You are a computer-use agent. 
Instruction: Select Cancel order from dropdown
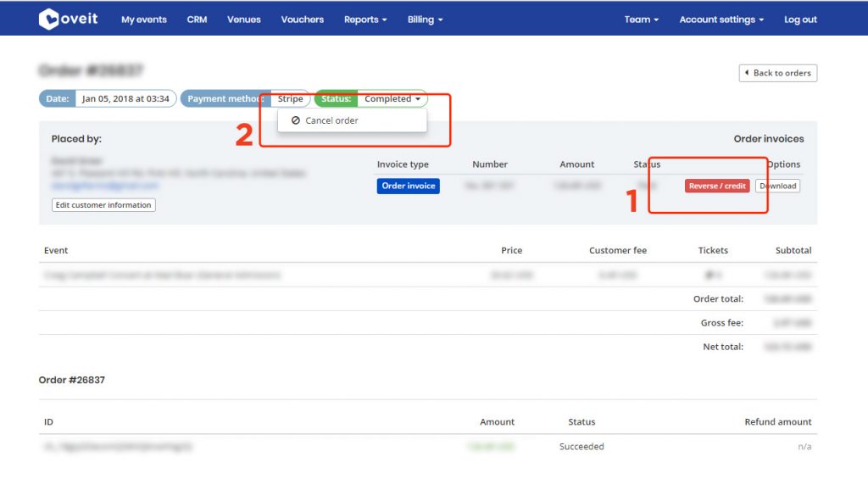click(331, 120)
